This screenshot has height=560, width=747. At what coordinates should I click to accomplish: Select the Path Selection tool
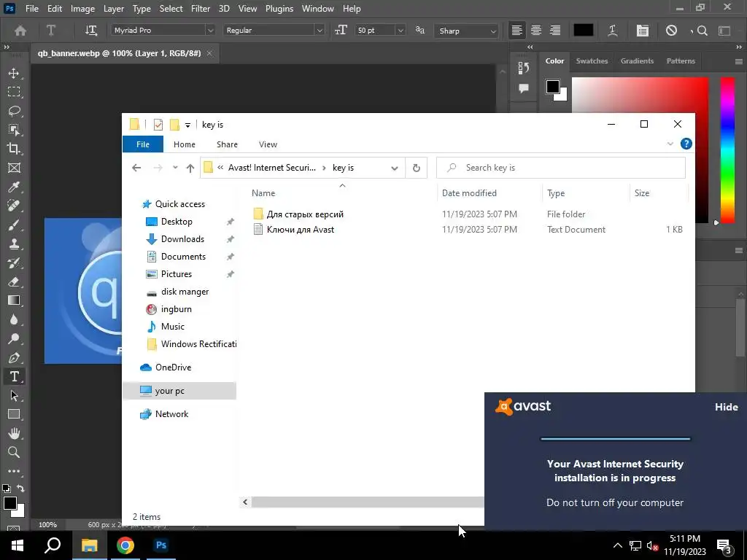point(14,396)
